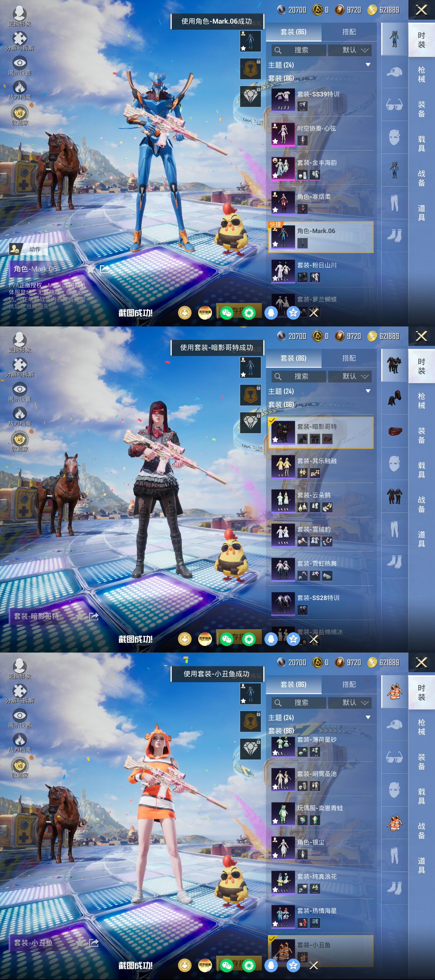Click search magnifier icon in the 暗影哥特 screen
The height and width of the screenshot is (980, 435).
coord(278,377)
